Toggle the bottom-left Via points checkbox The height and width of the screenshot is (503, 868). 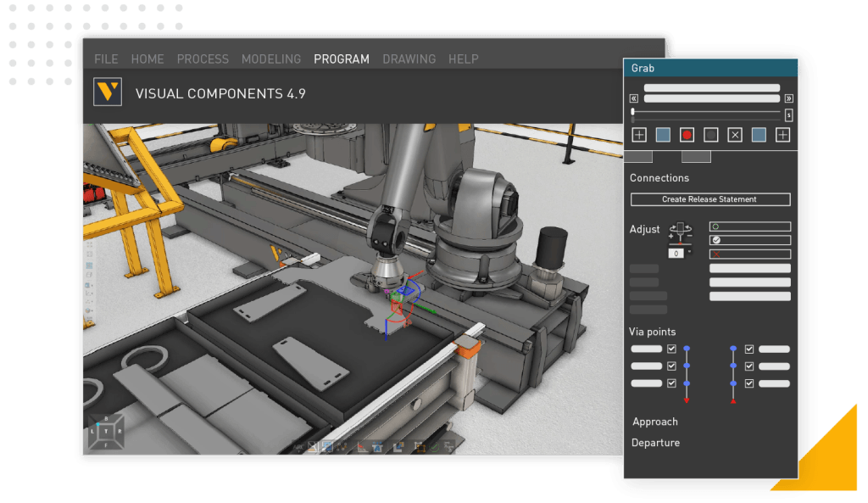671,383
